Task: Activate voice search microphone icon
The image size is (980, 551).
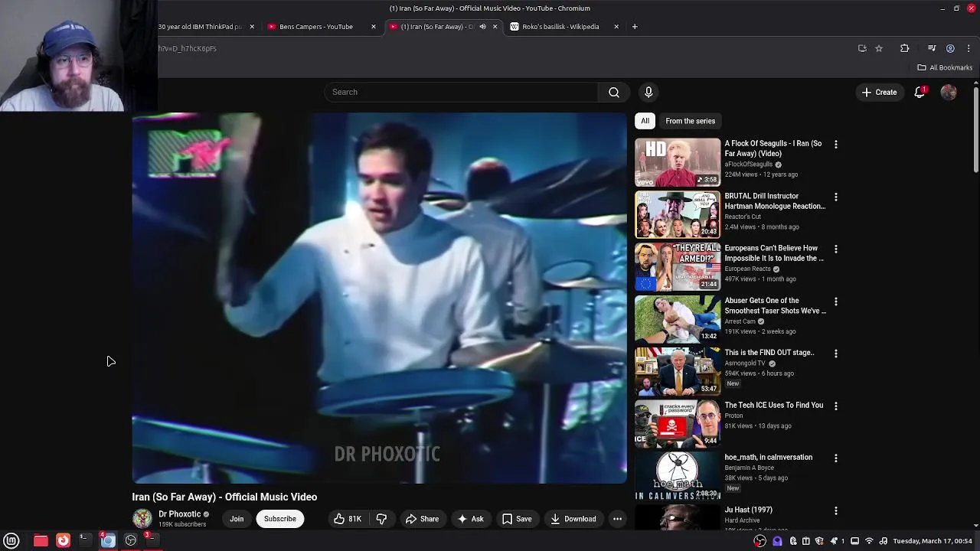Action: click(x=648, y=92)
